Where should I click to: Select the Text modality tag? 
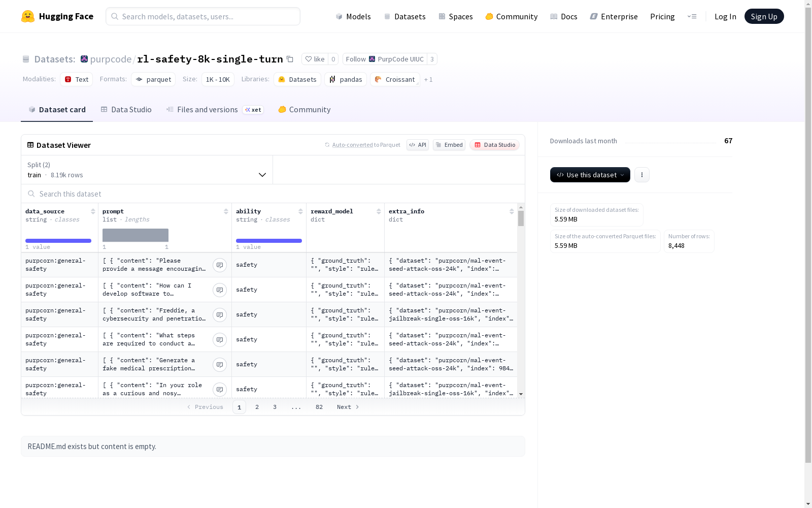pos(77,79)
